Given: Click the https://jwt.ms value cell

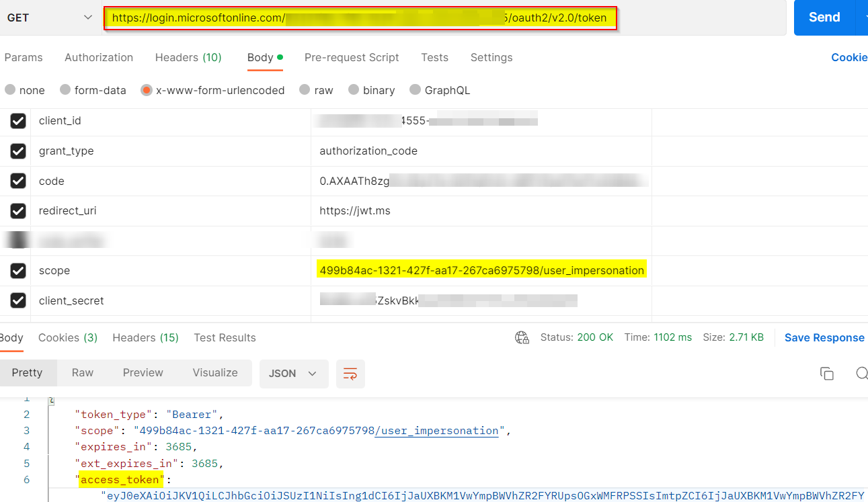Looking at the screenshot, I should (x=481, y=211).
